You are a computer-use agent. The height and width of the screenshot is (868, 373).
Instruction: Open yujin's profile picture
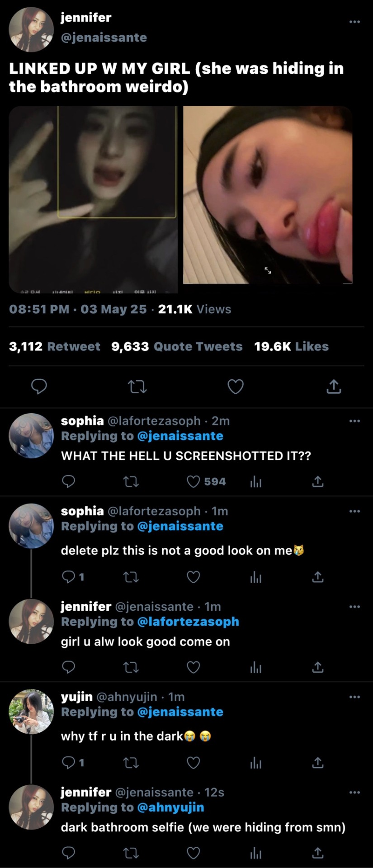coord(31,712)
